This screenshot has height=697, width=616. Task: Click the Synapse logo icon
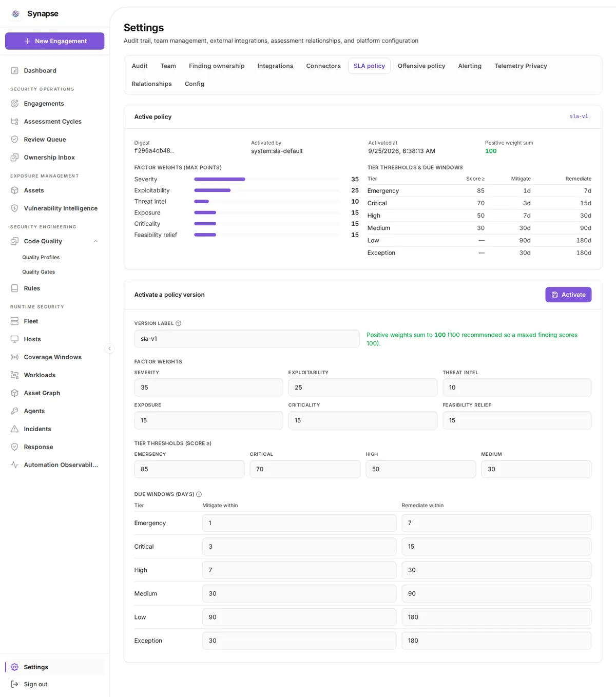click(x=15, y=14)
